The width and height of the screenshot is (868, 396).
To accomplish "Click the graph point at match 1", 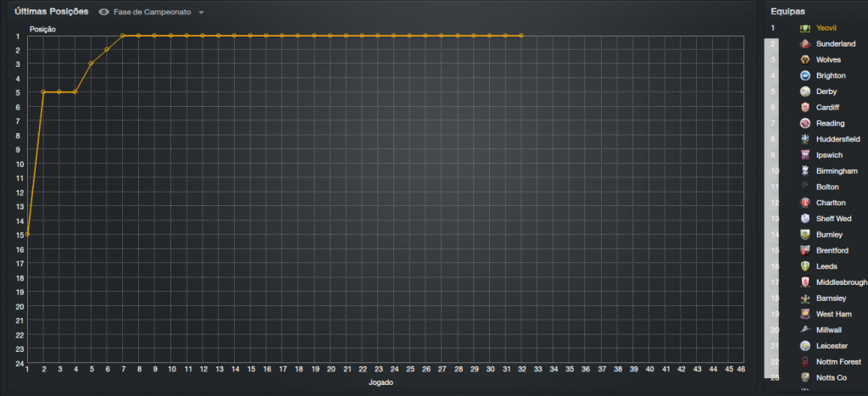I will [x=27, y=234].
